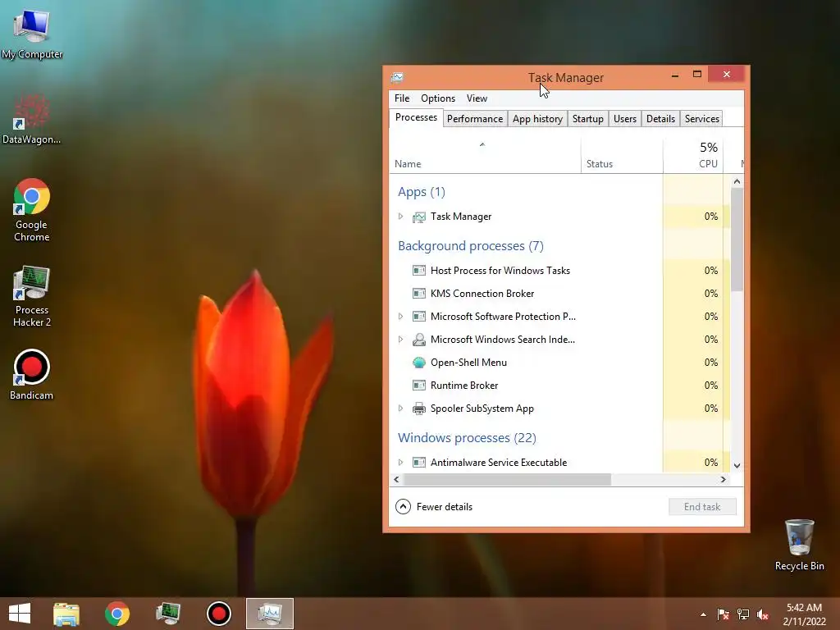
Task: Switch to the Users tab
Action: point(624,119)
